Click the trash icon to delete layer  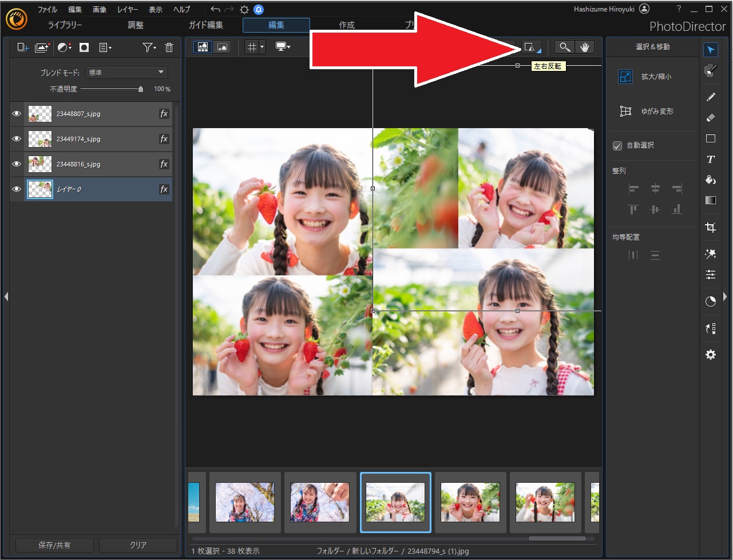(169, 47)
